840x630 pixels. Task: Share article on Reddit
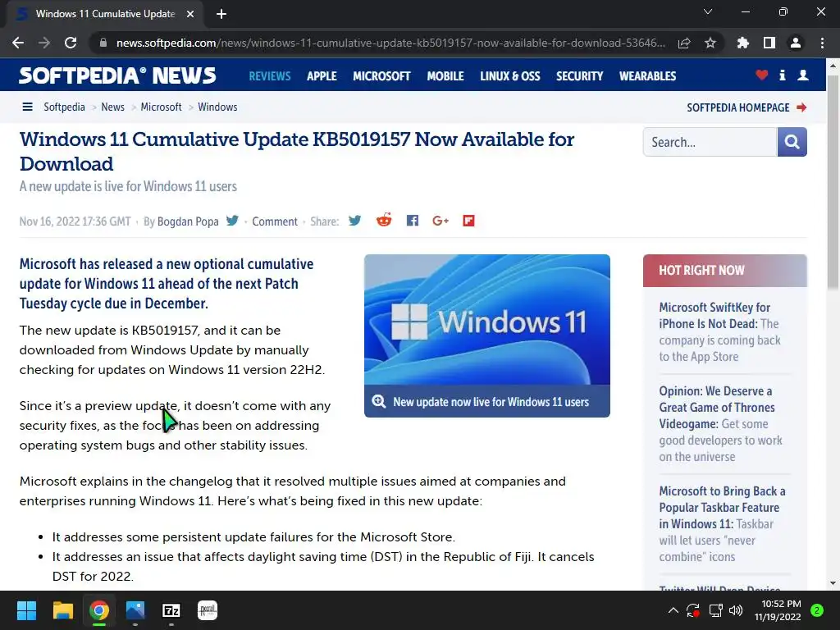pyautogui.click(x=384, y=220)
